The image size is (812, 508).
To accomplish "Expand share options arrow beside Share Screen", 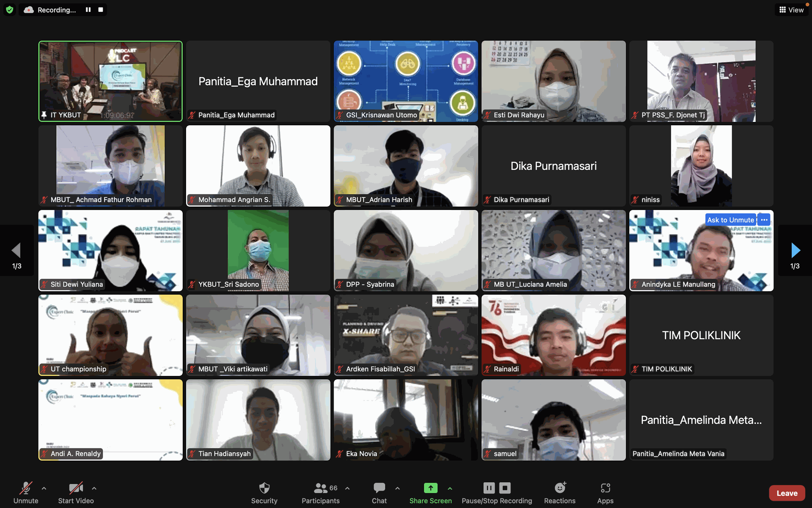I will [x=450, y=488].
